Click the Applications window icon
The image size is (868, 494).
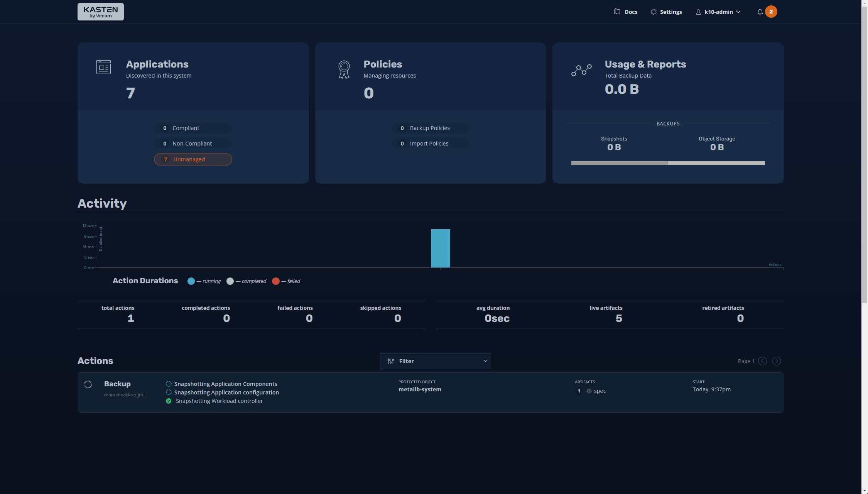[103, 67]
